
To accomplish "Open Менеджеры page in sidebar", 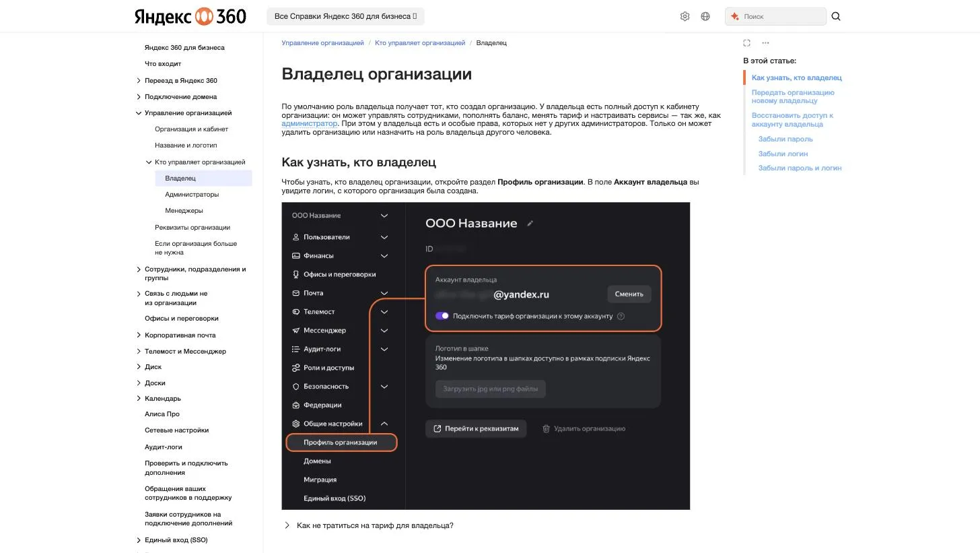I will [x=184, y=211].
